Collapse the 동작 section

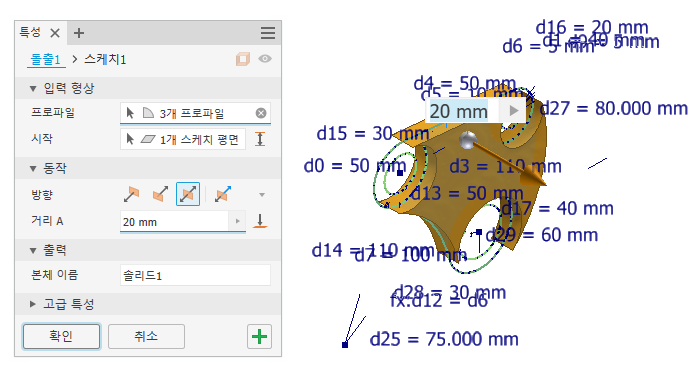point(32,168)
